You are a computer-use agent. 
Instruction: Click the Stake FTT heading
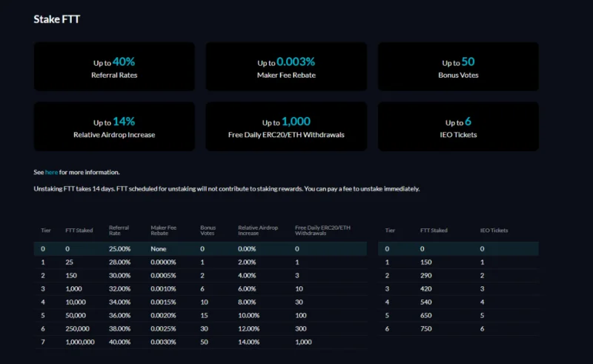(57, 19)
